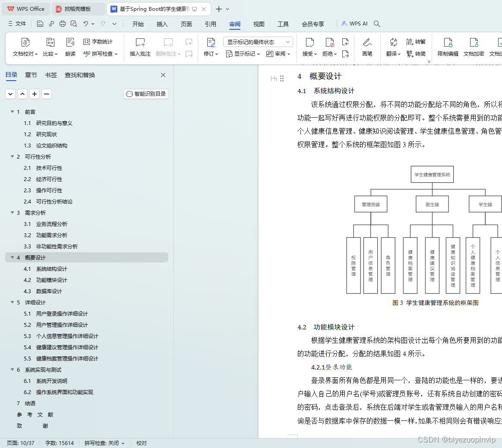Open the 查找和替换 navigation tab

[80, 75]
